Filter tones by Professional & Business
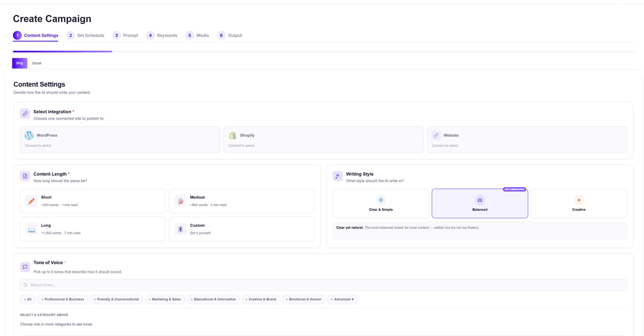This screenshot has height=336, width=644. [x=63, y=299]
